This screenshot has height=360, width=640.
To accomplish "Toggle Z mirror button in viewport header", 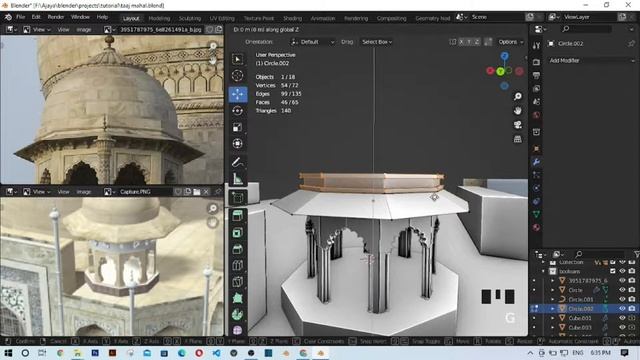I will (x=477, y=42).
